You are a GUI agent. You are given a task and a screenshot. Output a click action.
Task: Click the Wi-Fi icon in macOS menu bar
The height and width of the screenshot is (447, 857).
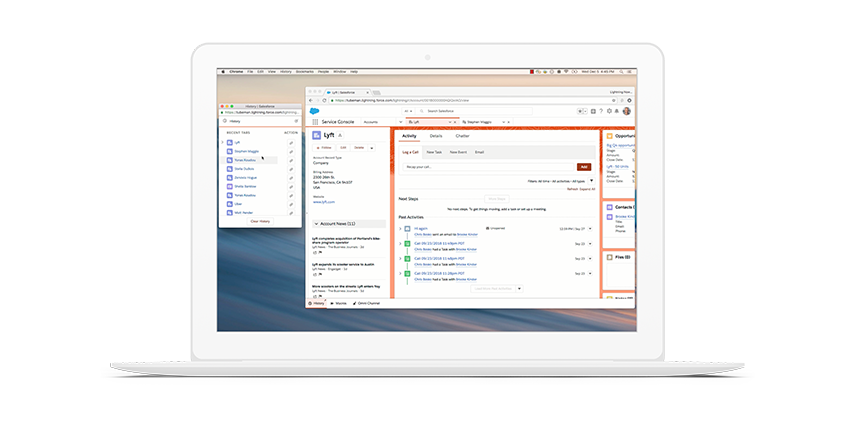click(x=566, y=72)
